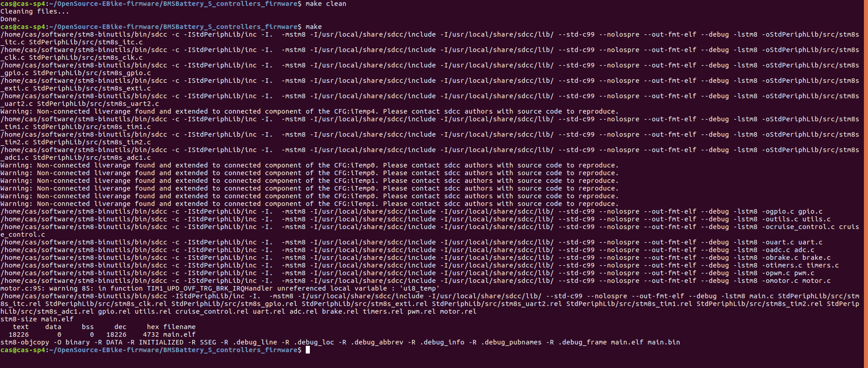Viewport: 868px width, 368px height.
Task: Click 'main.bin' ending the objcopy line
Action: pyautogui.click(x=664, y=342)
